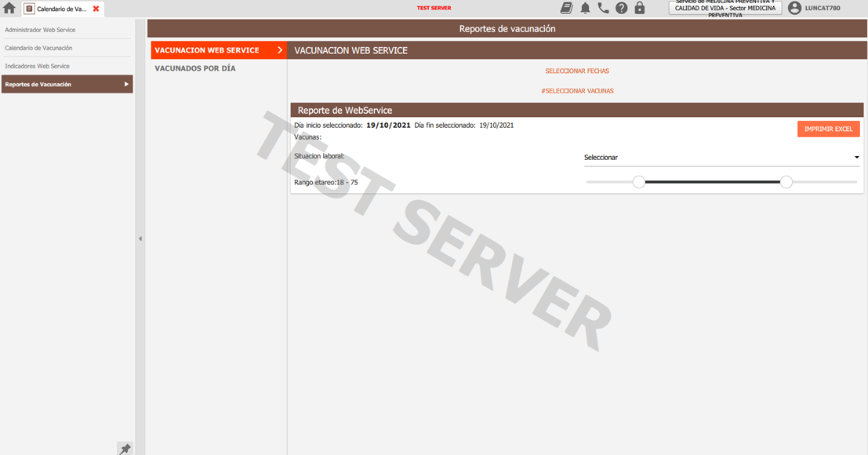This screenshot has width=868, height=455.
Task: Click the minimum age slider handle
Action: pos(639,182)
